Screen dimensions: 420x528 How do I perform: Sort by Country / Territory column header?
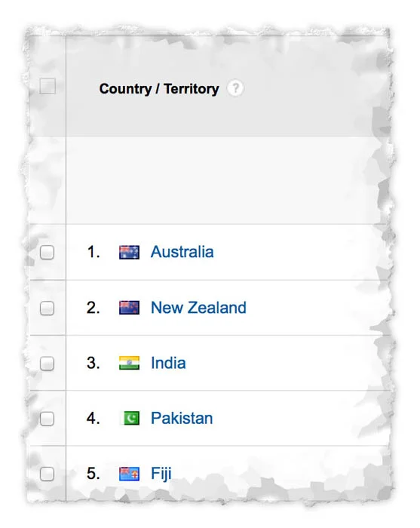pyautogui.click(x=159, y=89)
